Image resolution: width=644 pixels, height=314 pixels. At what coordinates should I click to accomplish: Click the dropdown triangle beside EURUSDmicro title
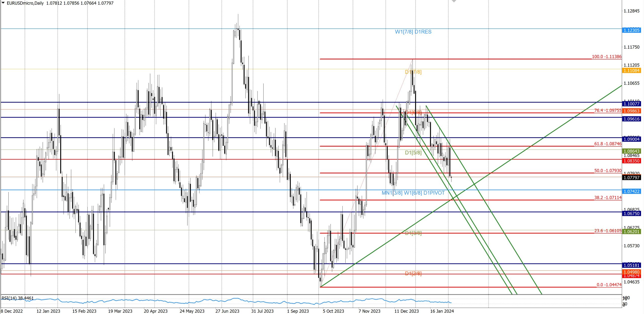click(x=3, y=3)
